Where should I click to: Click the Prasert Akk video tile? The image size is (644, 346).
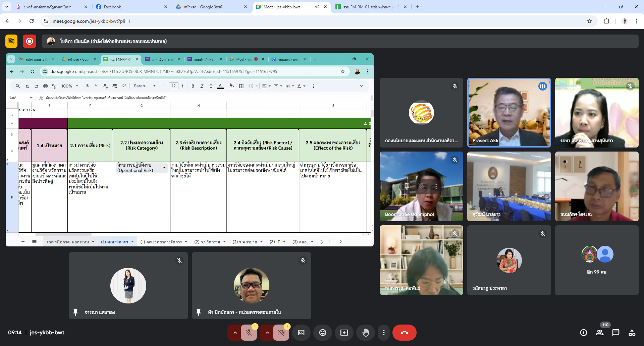509,113
